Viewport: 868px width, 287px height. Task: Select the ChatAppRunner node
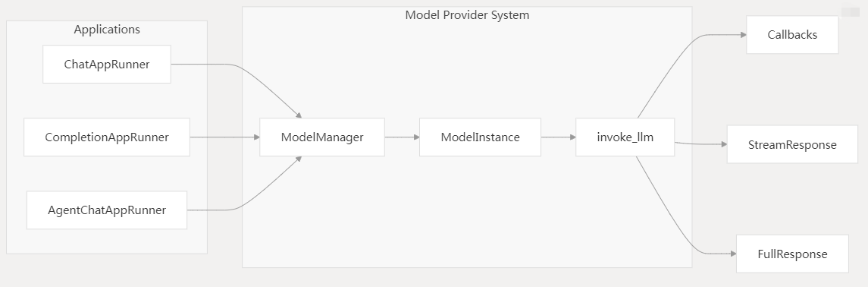(107, 65)
